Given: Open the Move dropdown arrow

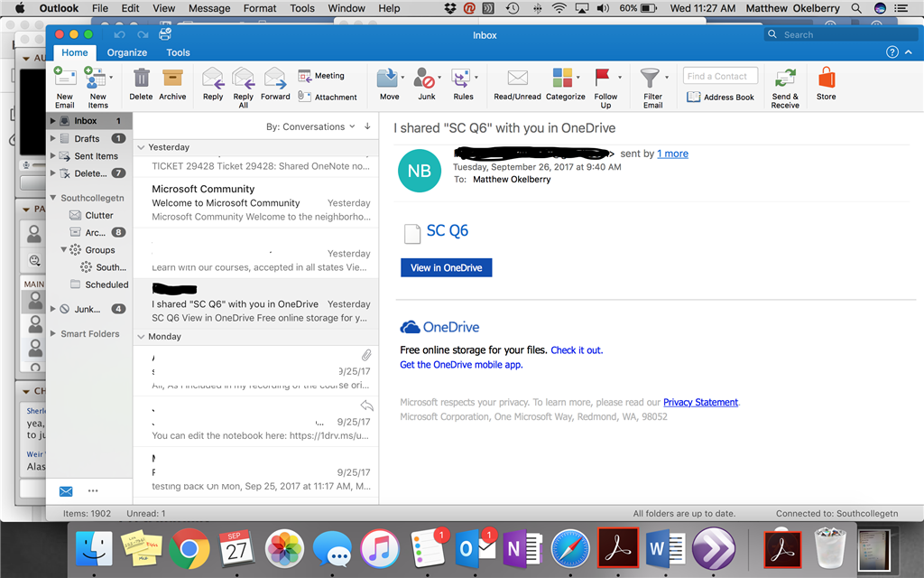Looking at the screenshot, I should tap(402, 78).
